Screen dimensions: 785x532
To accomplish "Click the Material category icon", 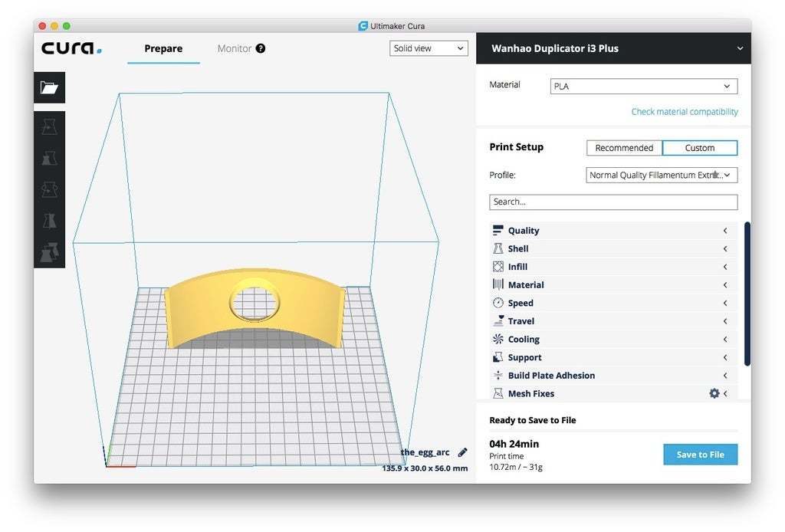I will (498, 284).
